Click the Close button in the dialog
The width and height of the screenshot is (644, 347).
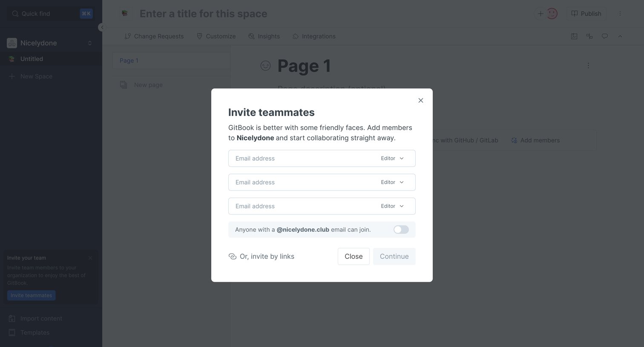coord(354,257)
